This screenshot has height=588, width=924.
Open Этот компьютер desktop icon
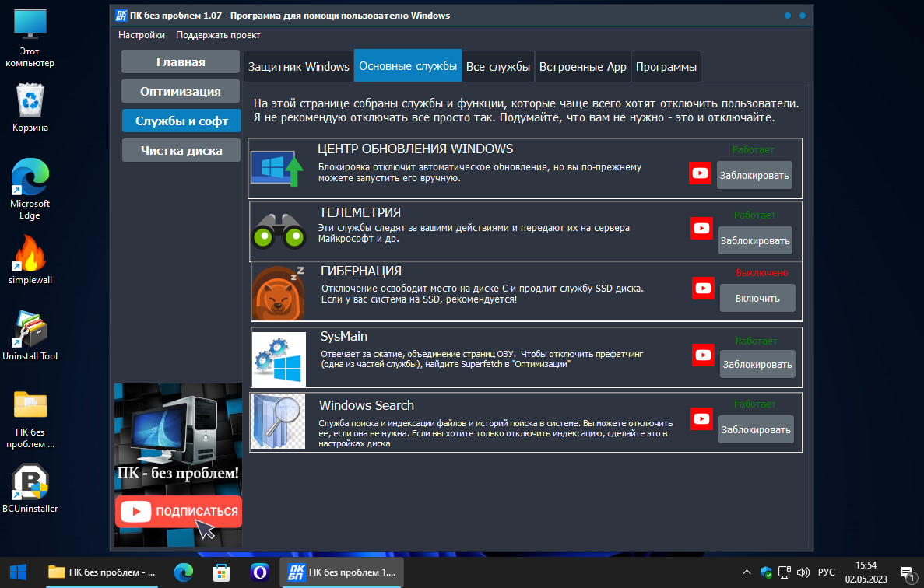point(30,39)
